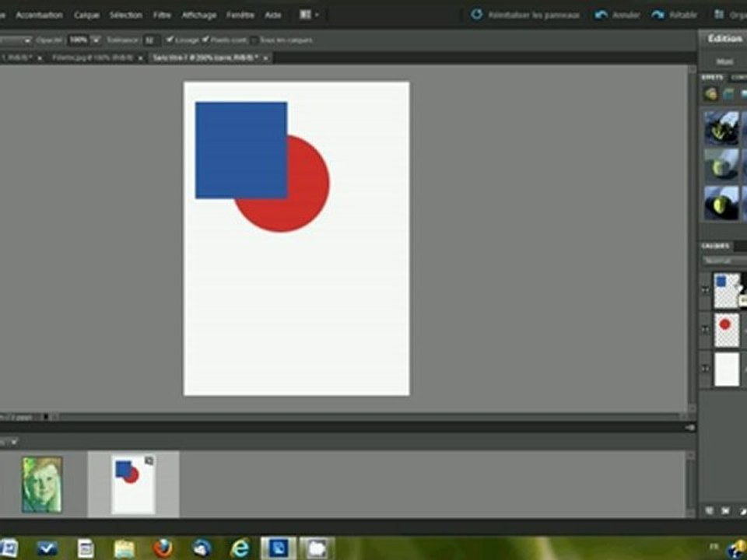Toggle visibility of the blue square layer

pyautogui.click(x=705, y=290)
